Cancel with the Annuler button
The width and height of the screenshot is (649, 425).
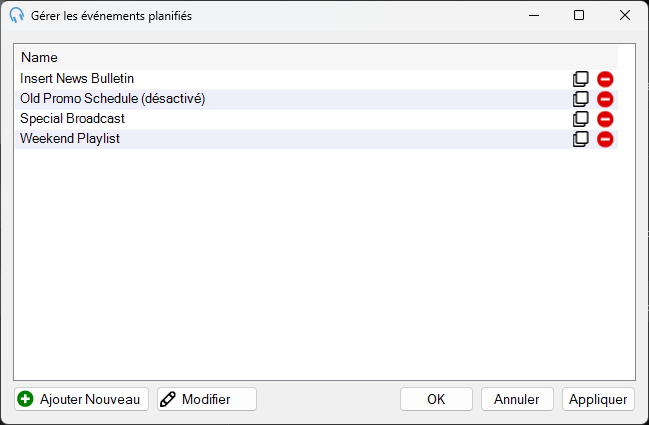pos(517,399)
